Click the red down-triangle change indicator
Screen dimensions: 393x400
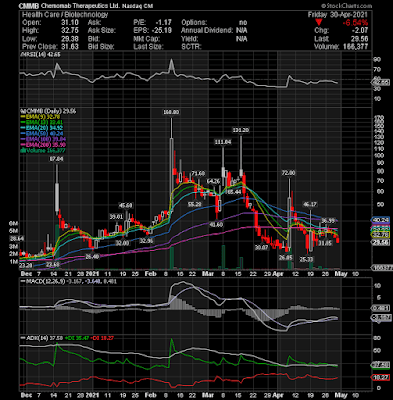[x=319, y=22]
